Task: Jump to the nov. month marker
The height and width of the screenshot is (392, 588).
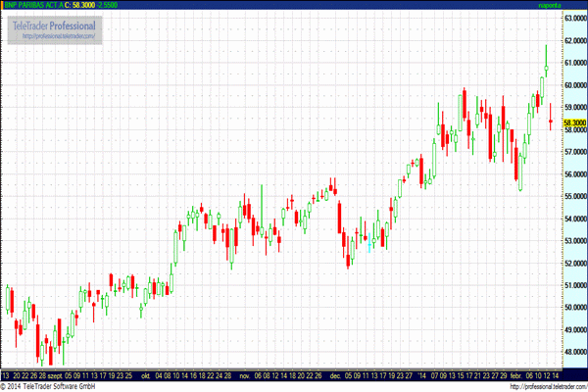Action: 244,375
